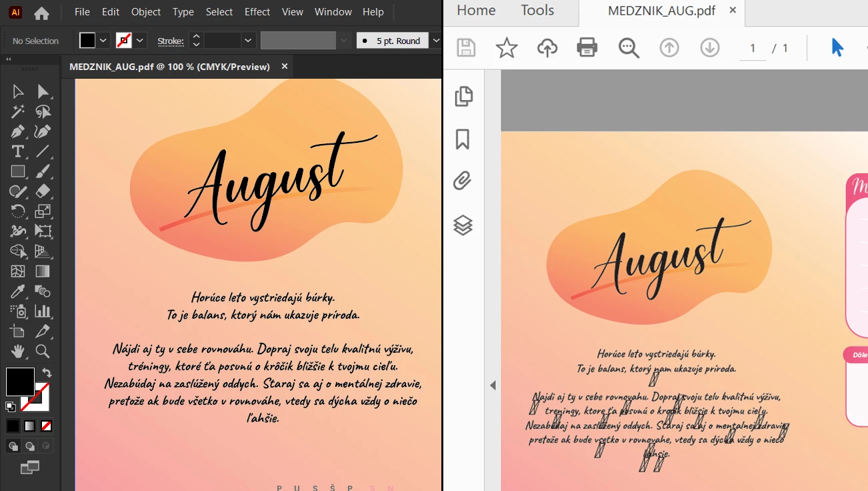Enable Draw Behind mode
The image size is (868, 491).
[30, 446]
